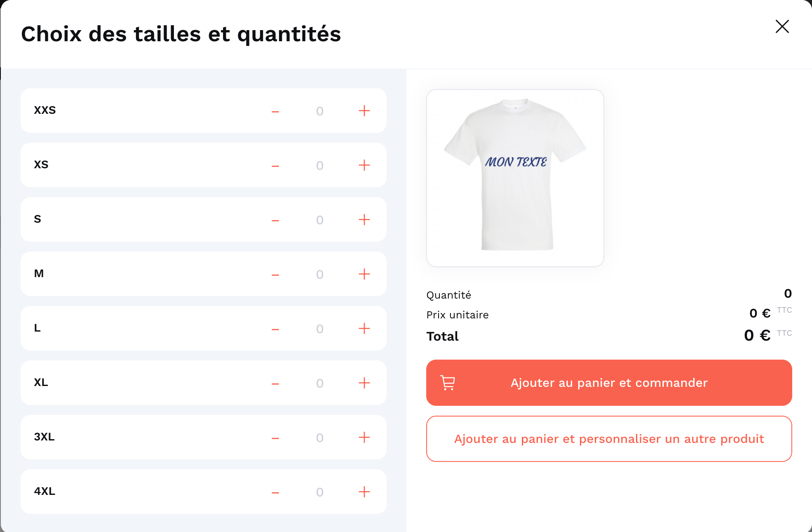The height and width of the screenshot is (532, 812).
Task: Increment the 4XL size quantity
Action: (x=364, y=492)
